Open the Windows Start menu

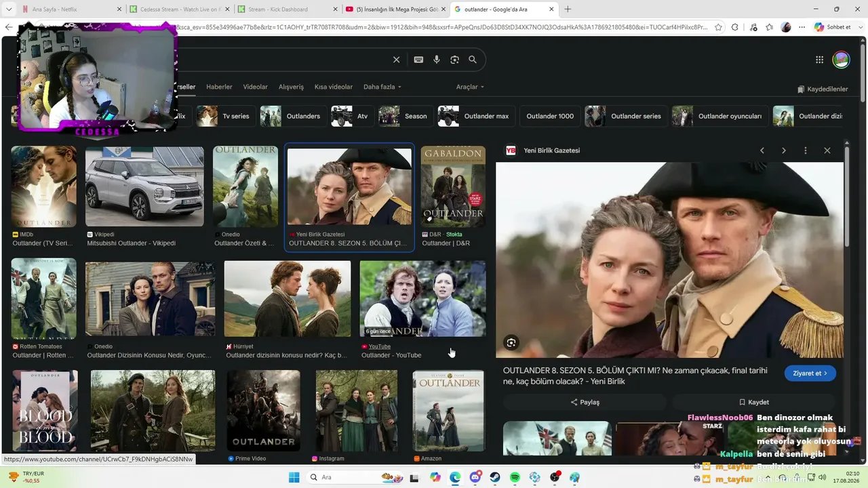294,477
